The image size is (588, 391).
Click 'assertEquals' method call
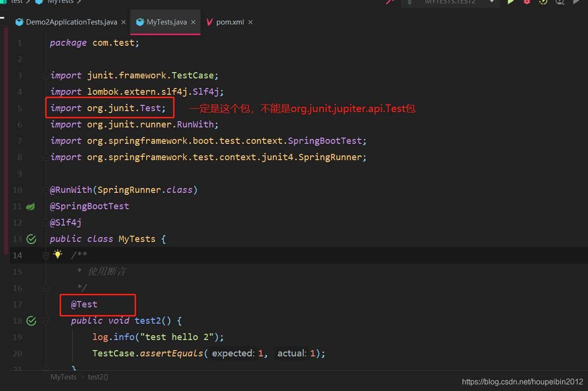click(172, 353)
